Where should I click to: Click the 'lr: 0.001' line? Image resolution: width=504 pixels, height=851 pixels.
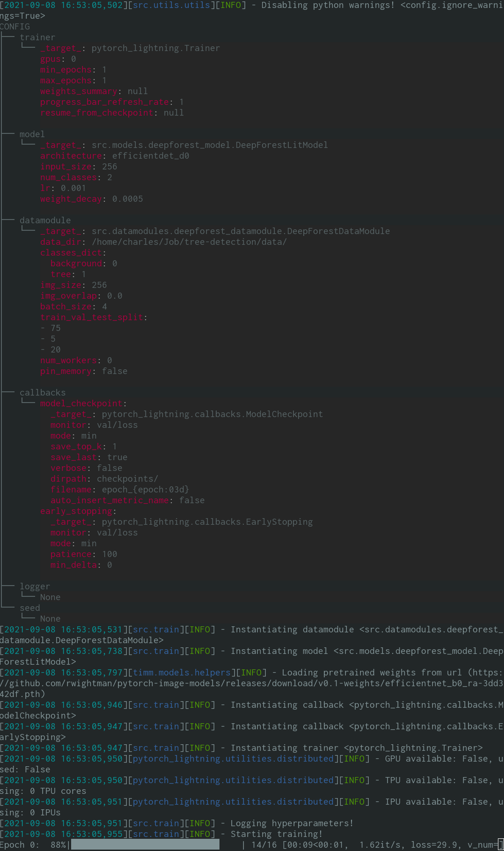coord(63,188)
